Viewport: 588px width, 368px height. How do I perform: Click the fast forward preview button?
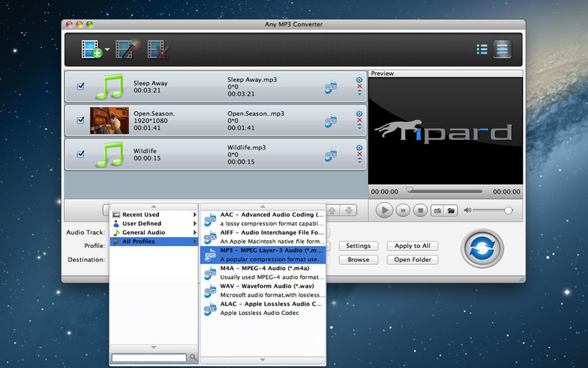pyautogui.click(x=403, y=210)
